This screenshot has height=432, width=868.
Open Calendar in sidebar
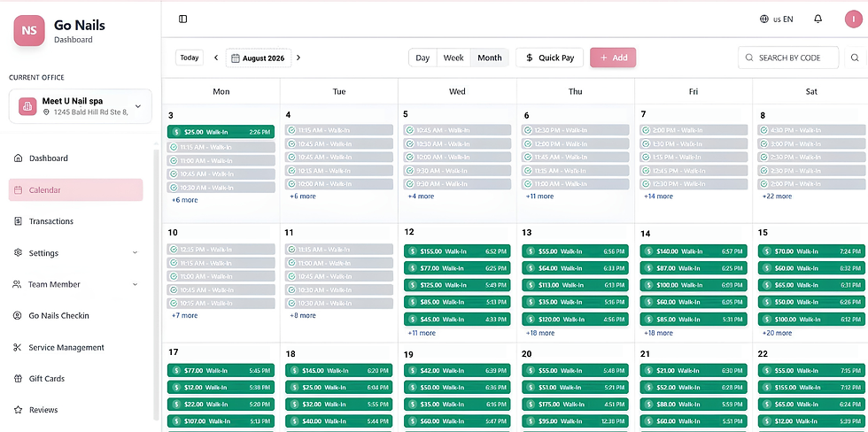pos(76,189)
